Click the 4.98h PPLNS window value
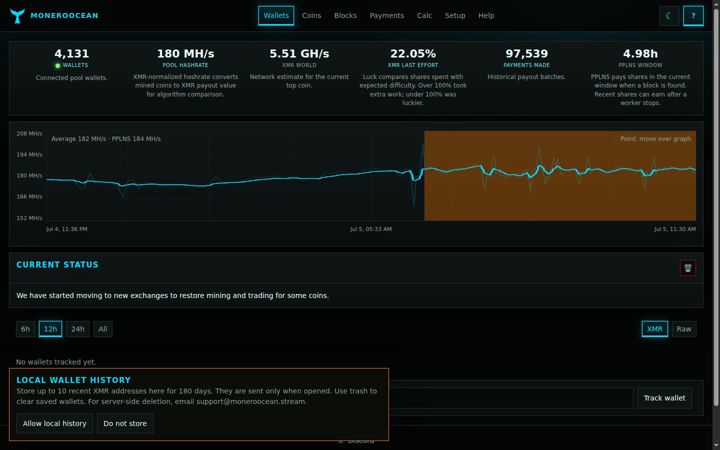The height and width of the screenshot is (450, 720). point(640,54)
